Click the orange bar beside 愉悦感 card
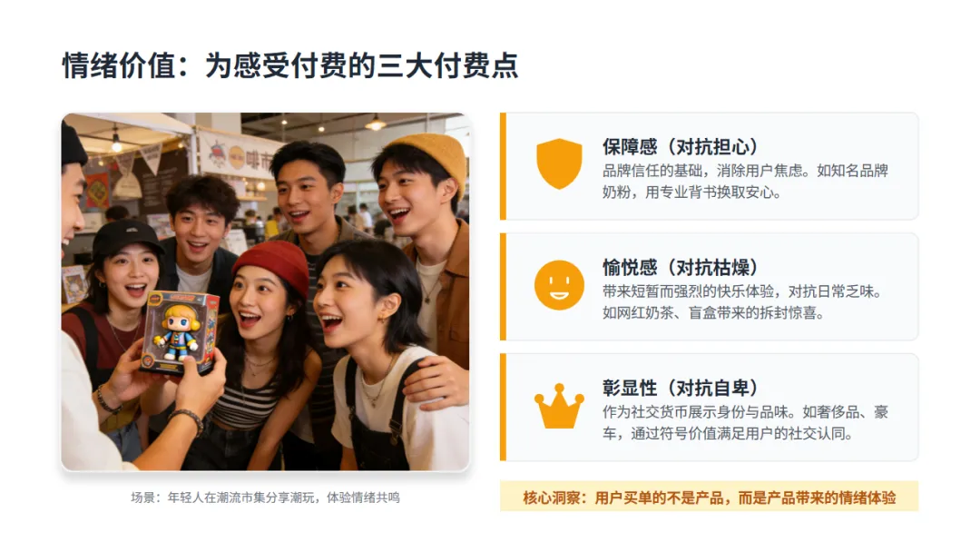Viewport: 980px width, 552px height. tap(503, 287)
